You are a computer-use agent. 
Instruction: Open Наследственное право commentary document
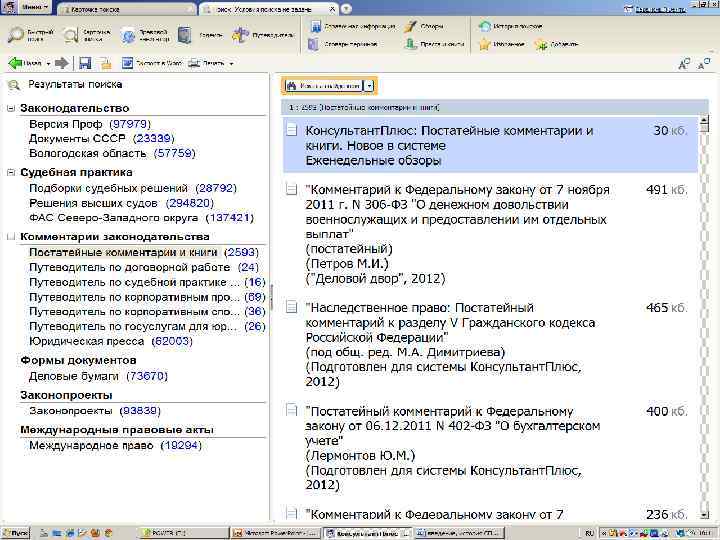coord(450,344)
